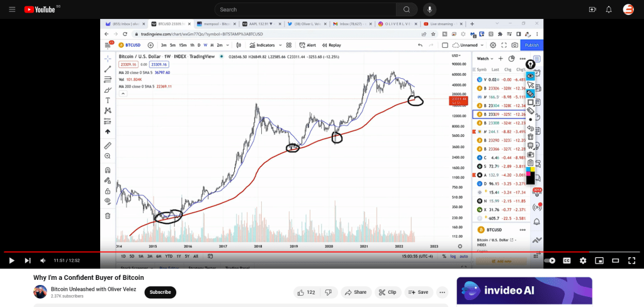Image resolution: width=644 pixels, height=307 pixels.
Task: Enter full screen mode
Action: pyautogui.click(x=632, y=260)
